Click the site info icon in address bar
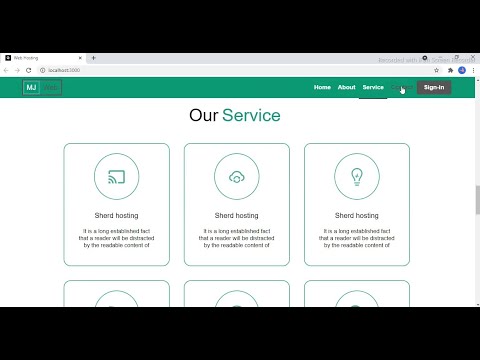Screen dimensions: 480x360 point(43,70)
